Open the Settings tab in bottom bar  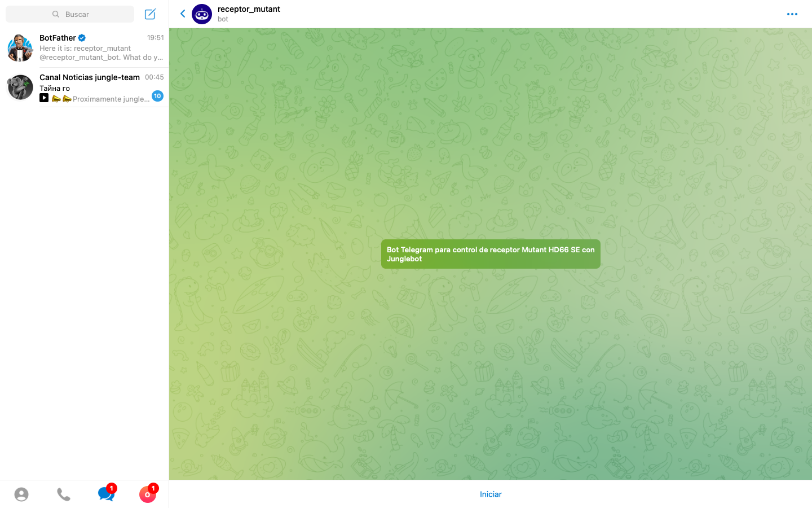pyautogui.click(x=148, y=494)
